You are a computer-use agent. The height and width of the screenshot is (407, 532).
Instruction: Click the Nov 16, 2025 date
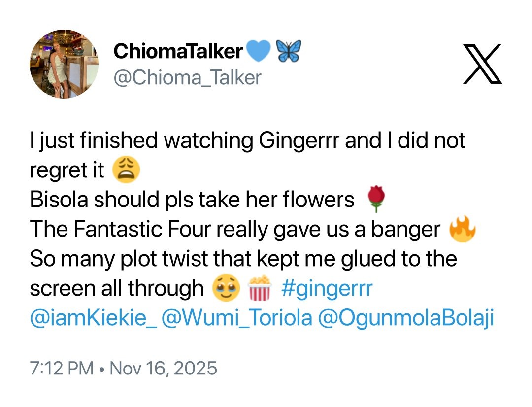click(163, 369)
